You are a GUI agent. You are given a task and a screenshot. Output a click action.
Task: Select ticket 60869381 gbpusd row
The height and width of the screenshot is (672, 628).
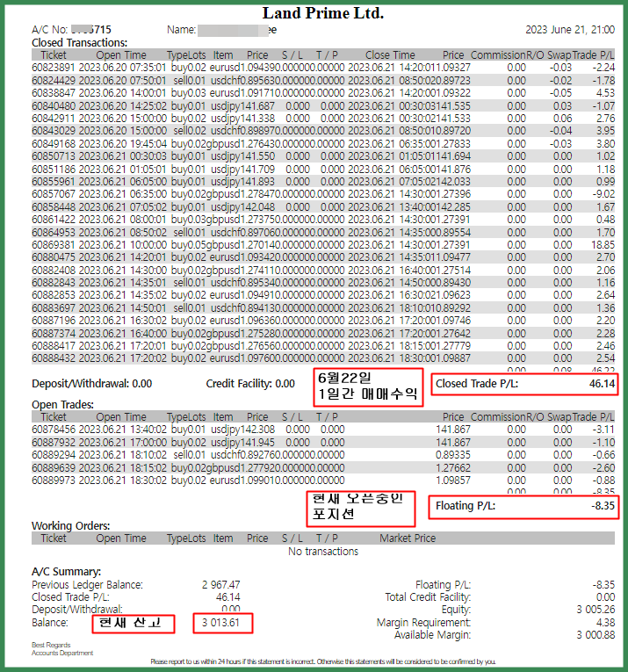pyautogui.click(x=323, y=245)
